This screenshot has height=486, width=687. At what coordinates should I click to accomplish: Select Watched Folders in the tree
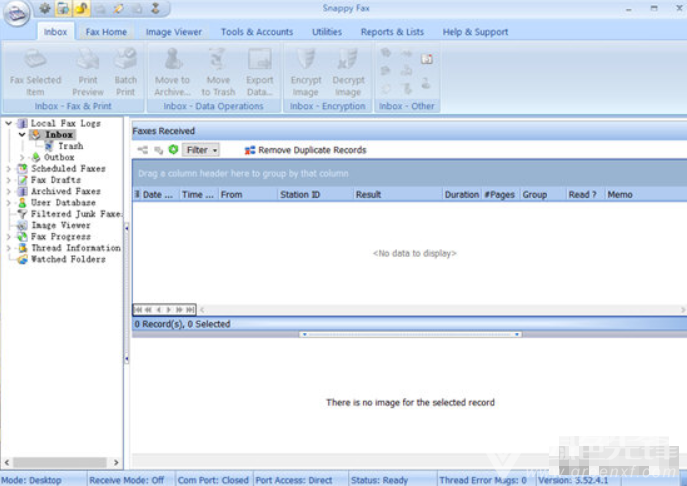tap(68, 259)
